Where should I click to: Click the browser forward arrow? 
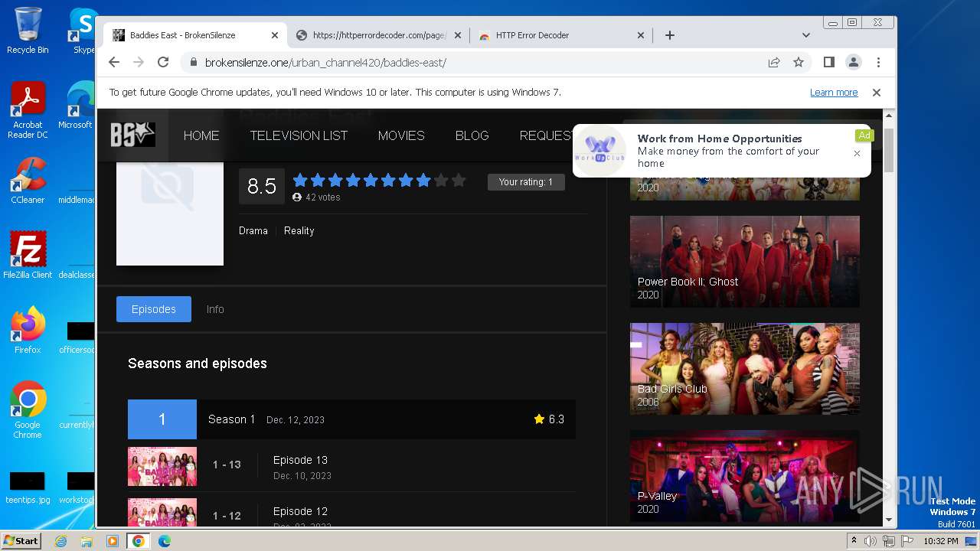(x=139, y=62)
